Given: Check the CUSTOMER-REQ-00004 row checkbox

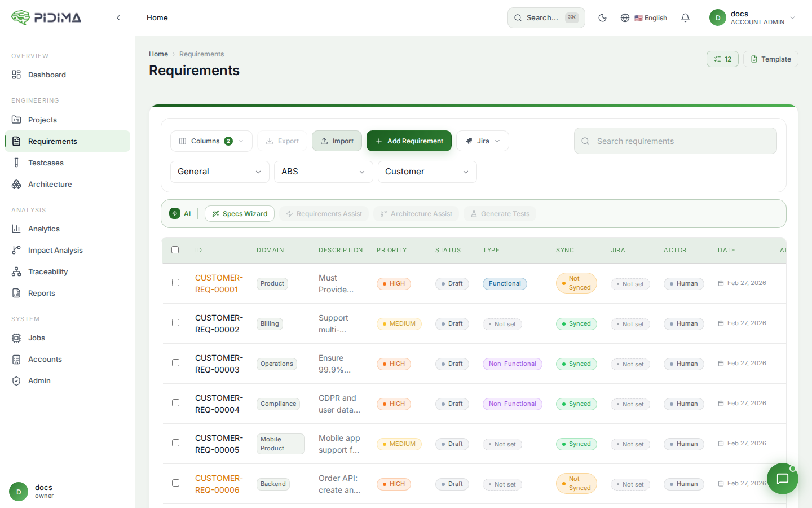Looking at the screenshot, I should click(176, 402).
